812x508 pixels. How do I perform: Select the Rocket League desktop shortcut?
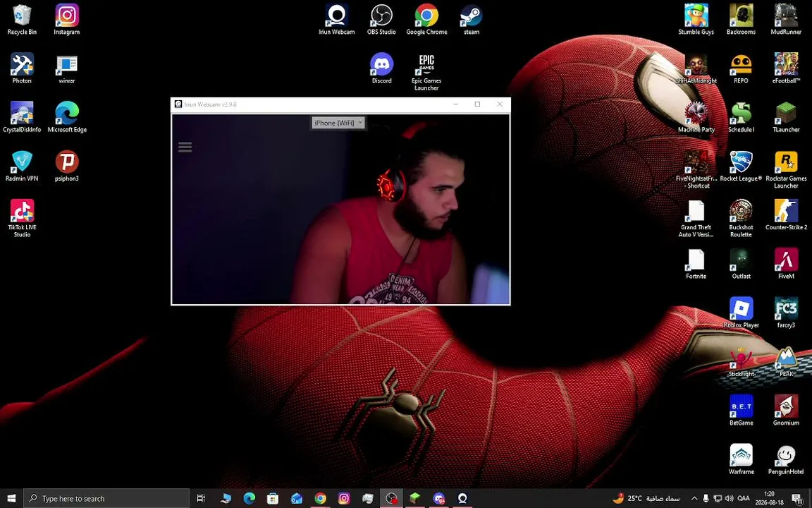point(741,166)
